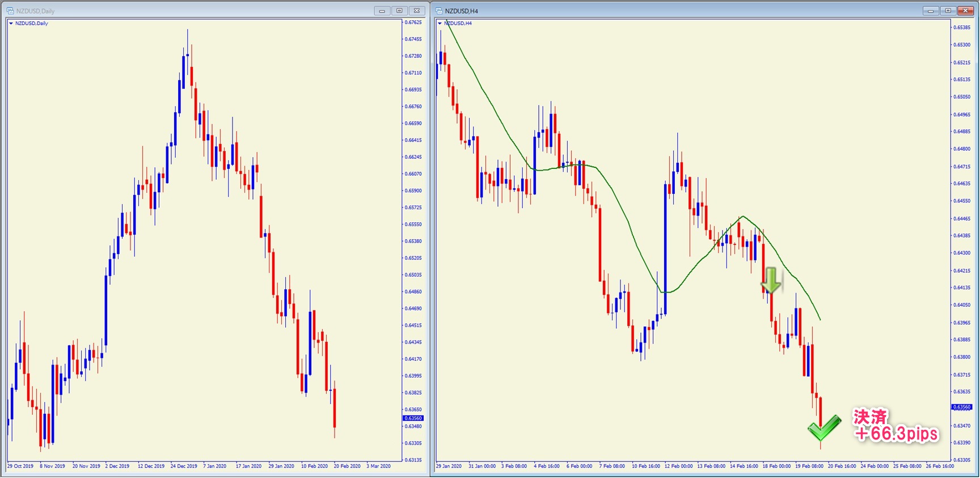Click the chart icon in the NZDUSD,H4 title bar

point(440,11)
